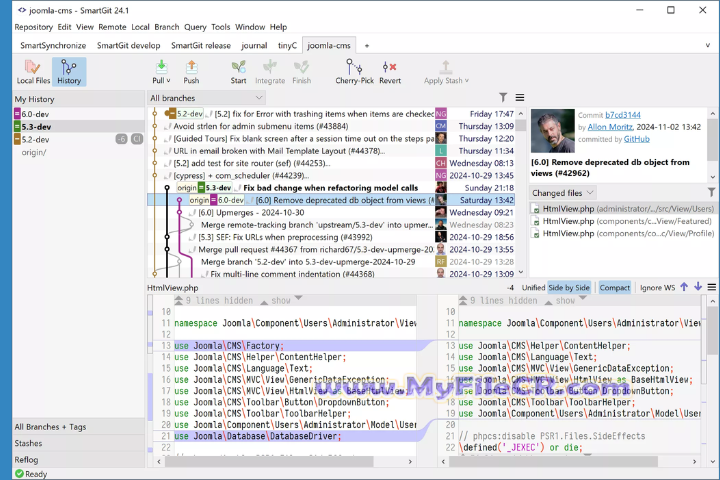Click the Allon Moritz author photo
This screenshot has width=720, height=480.
pos(553,131)
